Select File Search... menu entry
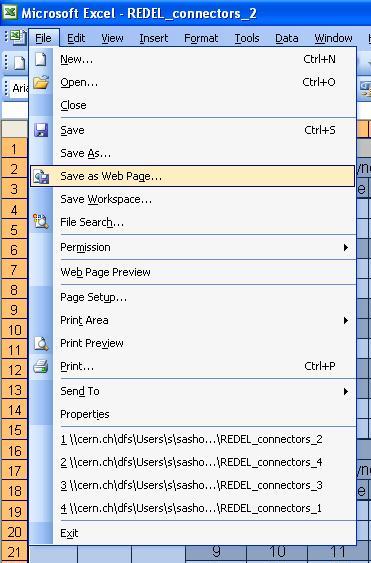The height and width of the screenshot is (563, 371). 193,222
